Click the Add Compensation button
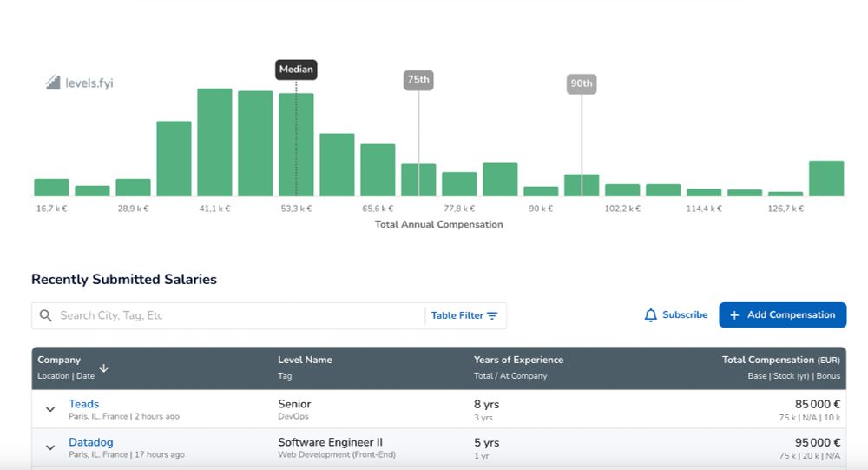The image size is (868, 470). [x=782, y=314]
